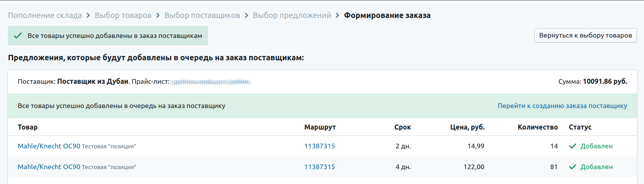This screenshot has height=184, width=644.
Task: Open second Mahle/Knecht OC90 product link
Action: [x=49, y=167]
